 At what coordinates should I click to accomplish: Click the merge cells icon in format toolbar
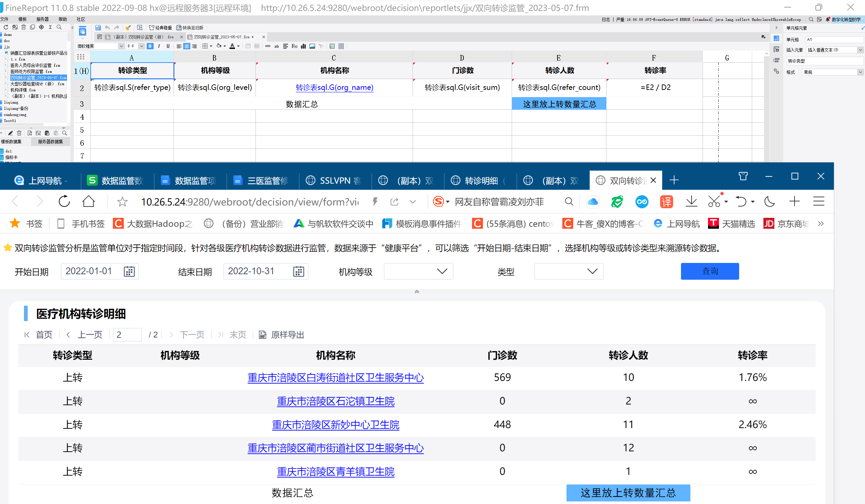(248, 46)
